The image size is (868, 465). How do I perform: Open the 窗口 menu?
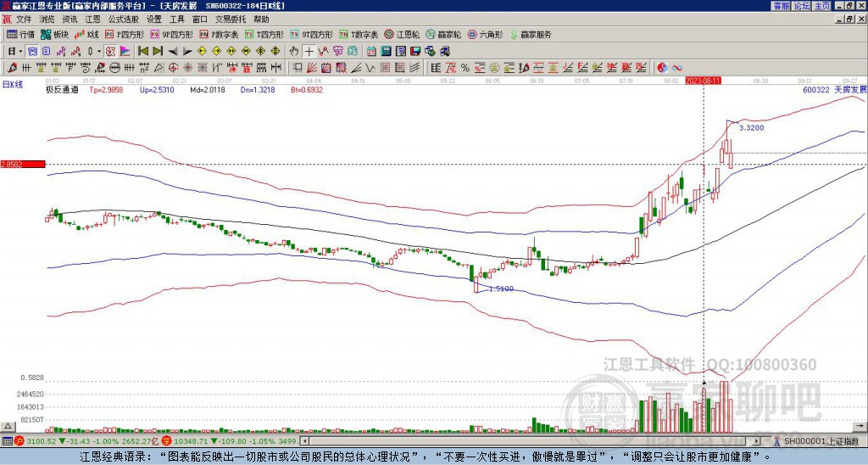coord(200,20)
